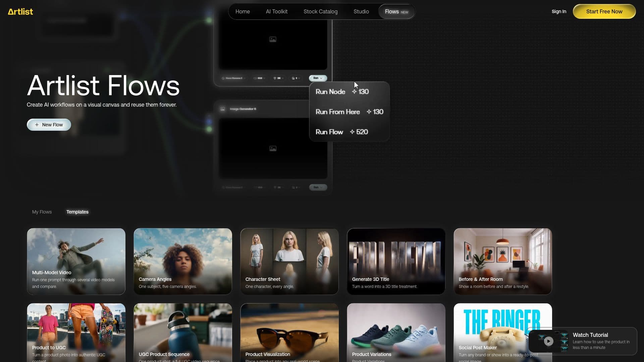Open the Run dropdown on lower node

[x=318, y=187]
